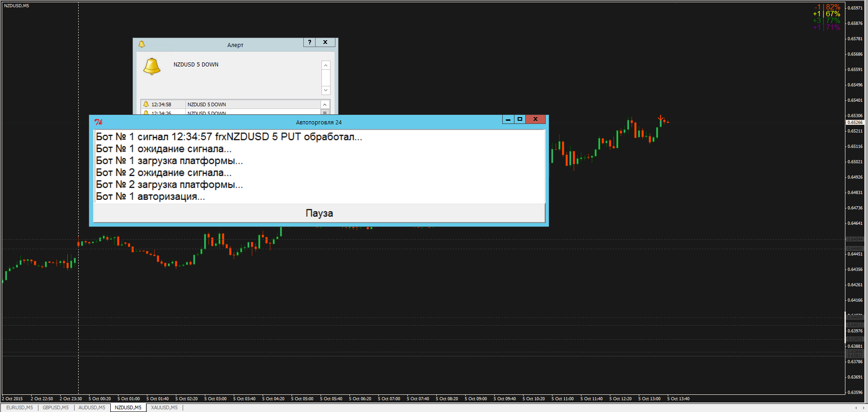
Task: Click the green '77%' statistic on the chart
Action: [833, 21]
